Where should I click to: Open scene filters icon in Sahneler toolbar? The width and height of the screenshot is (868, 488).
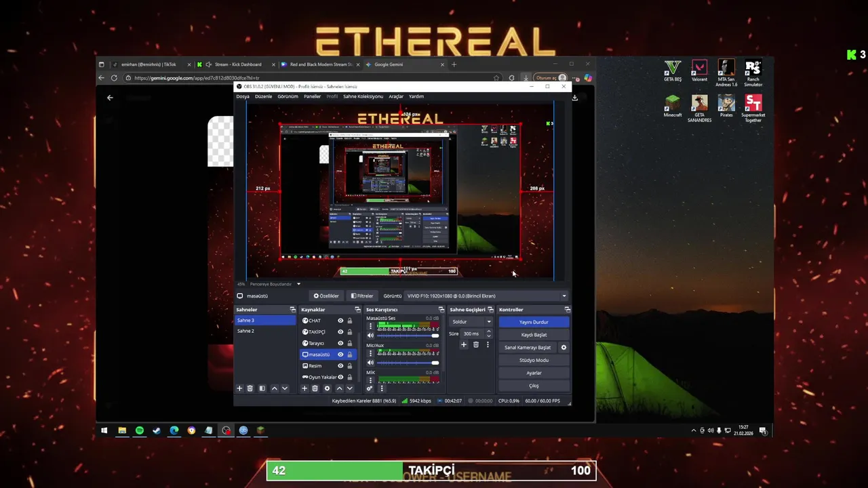coord(262,388)
